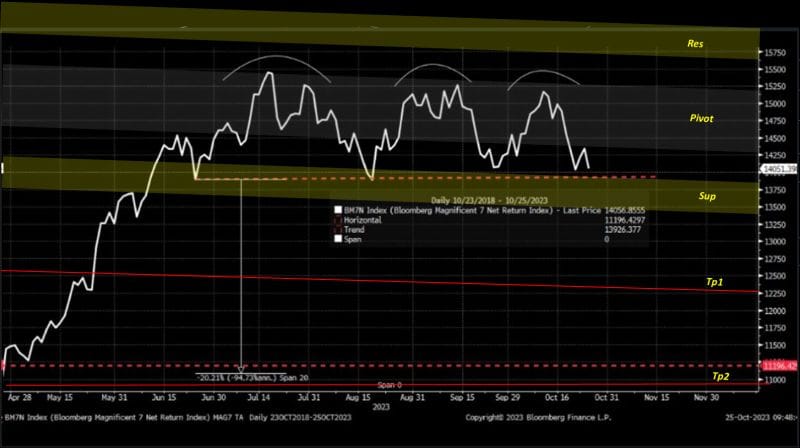The width and height of the screenshot is (800, 448).
Task: Click the 'Nov 15' date axis label
Action: point(657,397)
